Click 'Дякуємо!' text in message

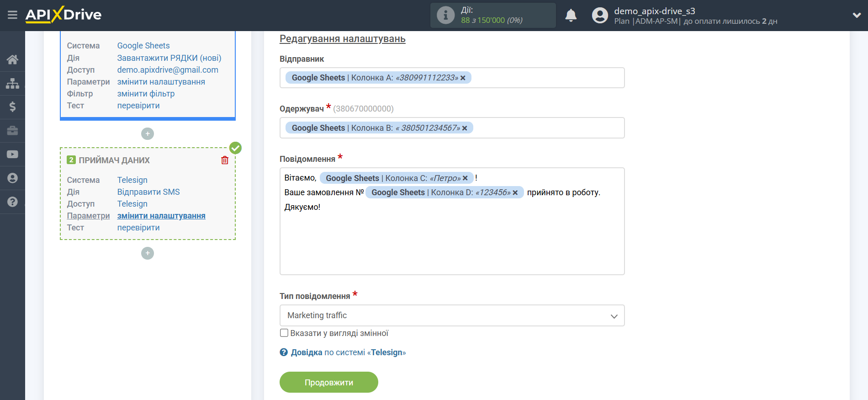coord(302,207)
